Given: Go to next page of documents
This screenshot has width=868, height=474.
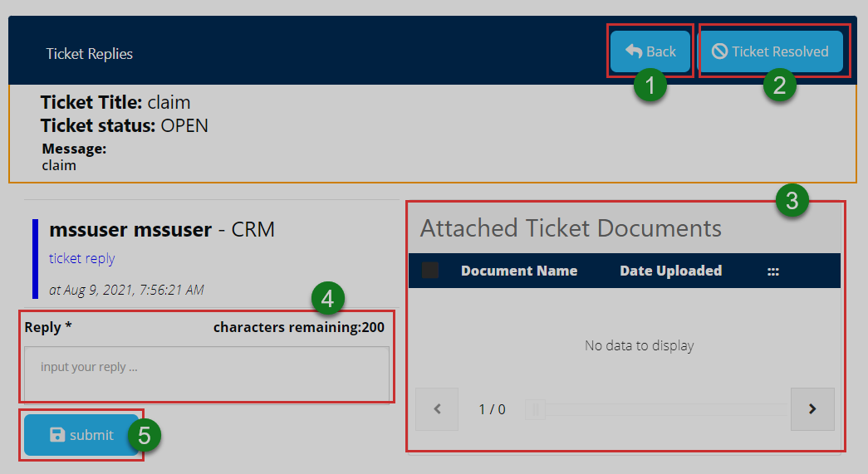Looking at the screenshot, I should pos(812,408).
